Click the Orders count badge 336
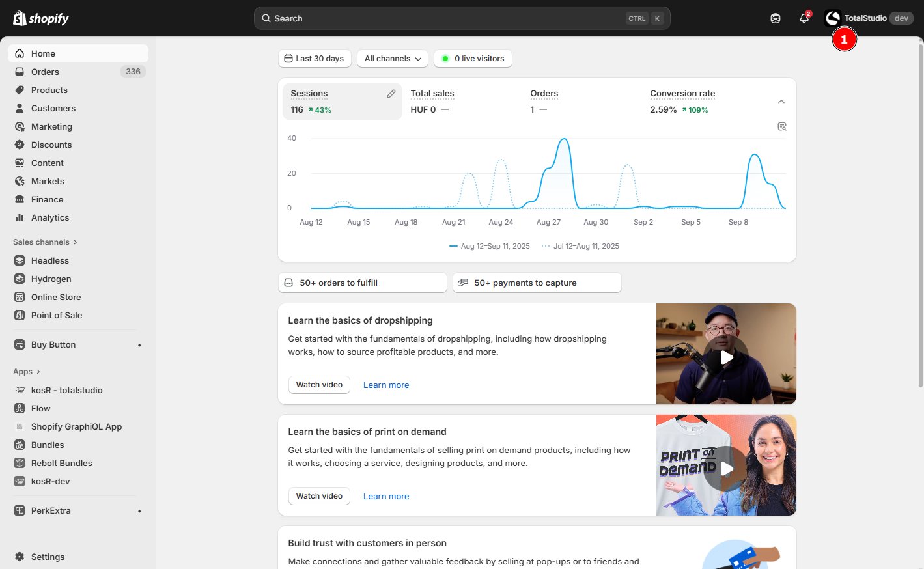The image size is (924, 569). click(x=133, y=72)
